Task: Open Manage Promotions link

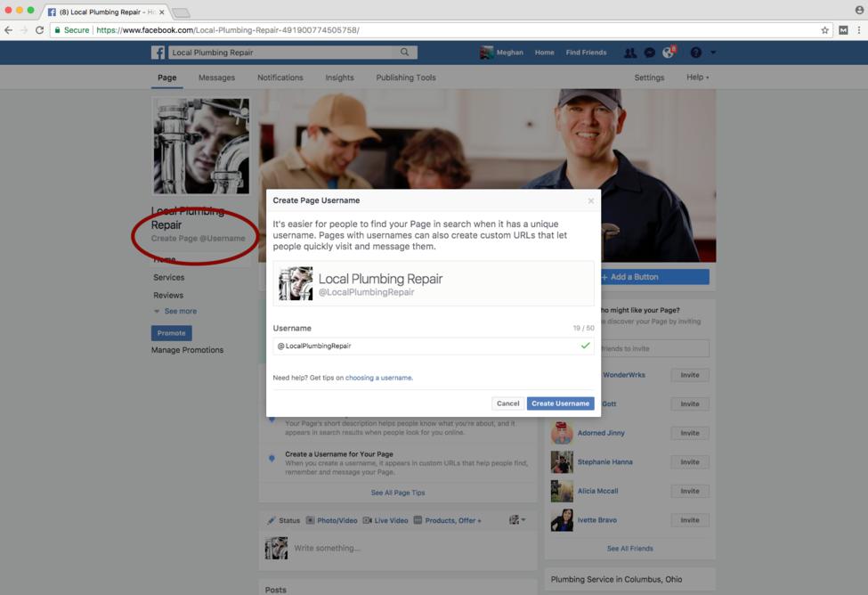Action: (187, 350)
